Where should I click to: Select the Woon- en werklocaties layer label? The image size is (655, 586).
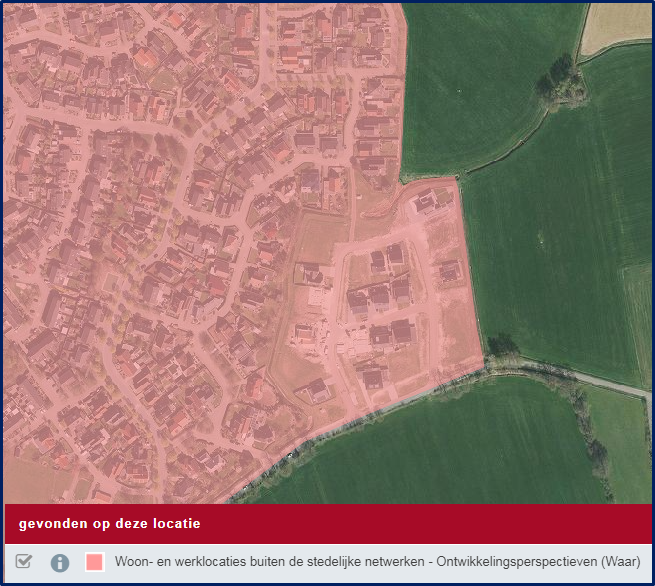point(377,562)
